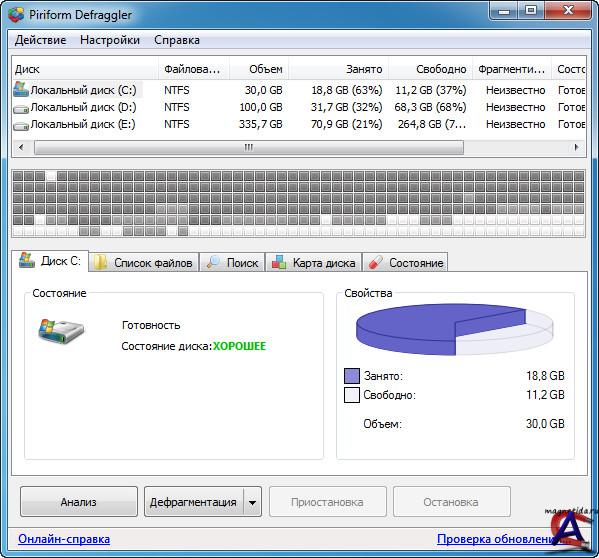Click the drive list left scroll arrow
Image resolution: width=599 pixels, height=558 pixels.
pos(21,147)
